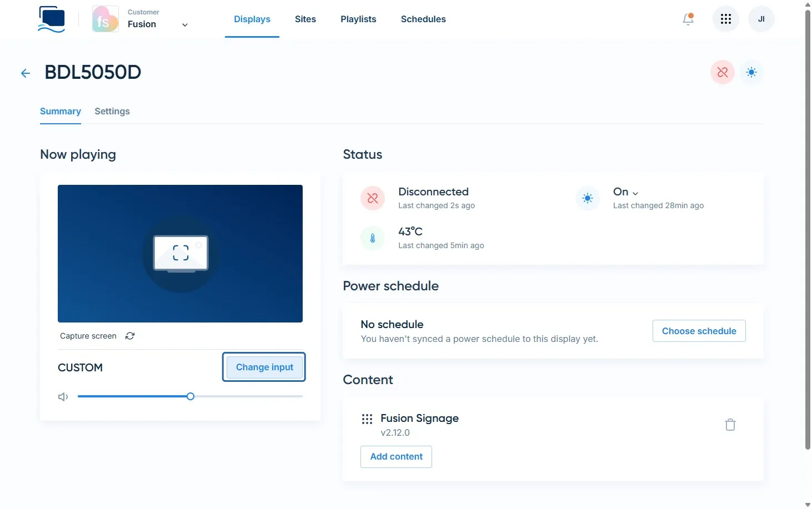Click the Change input button
Viewport: 812px width, 509px height.
pos(264,367)
